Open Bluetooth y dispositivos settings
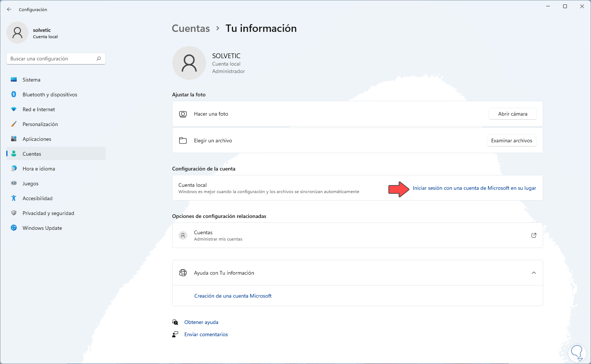The image size is (591, 364). pos(56,95)
